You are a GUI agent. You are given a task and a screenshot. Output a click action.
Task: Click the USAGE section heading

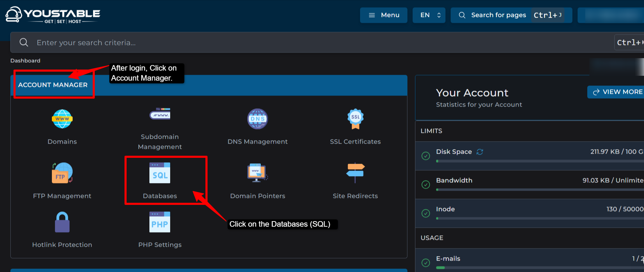(432, 238)
